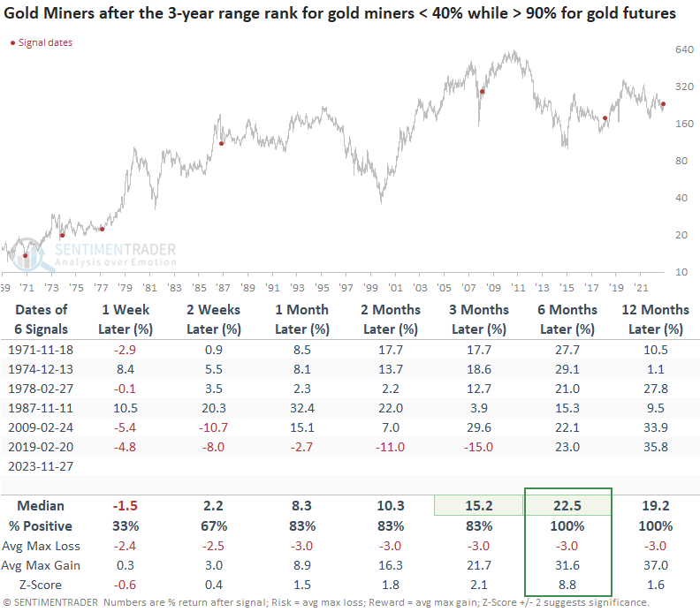Viewport: 700px width, 612px height.
Task: Open the SENTIMENTRADER copyright footer link
Action: [x=54, y=602]
